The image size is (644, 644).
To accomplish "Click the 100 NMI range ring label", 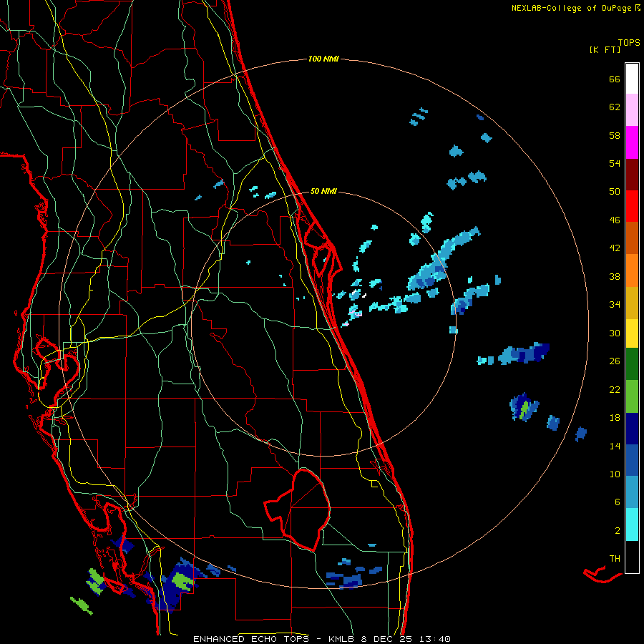I will coord(323,59).
